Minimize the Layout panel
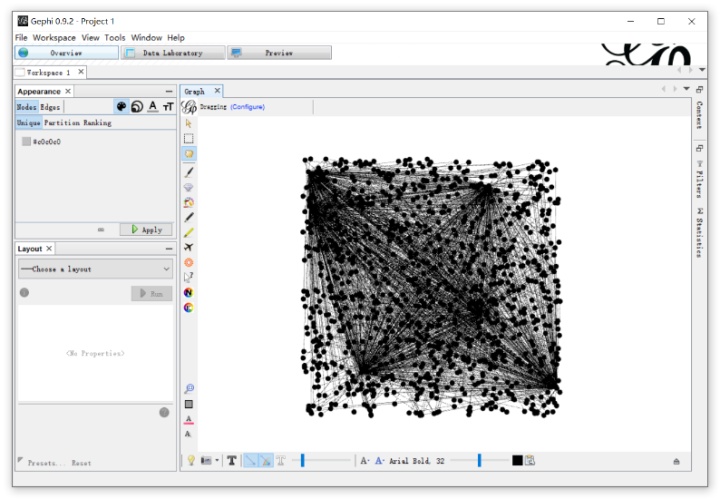This screenshot has height=499, width=720. coord(169,248)
